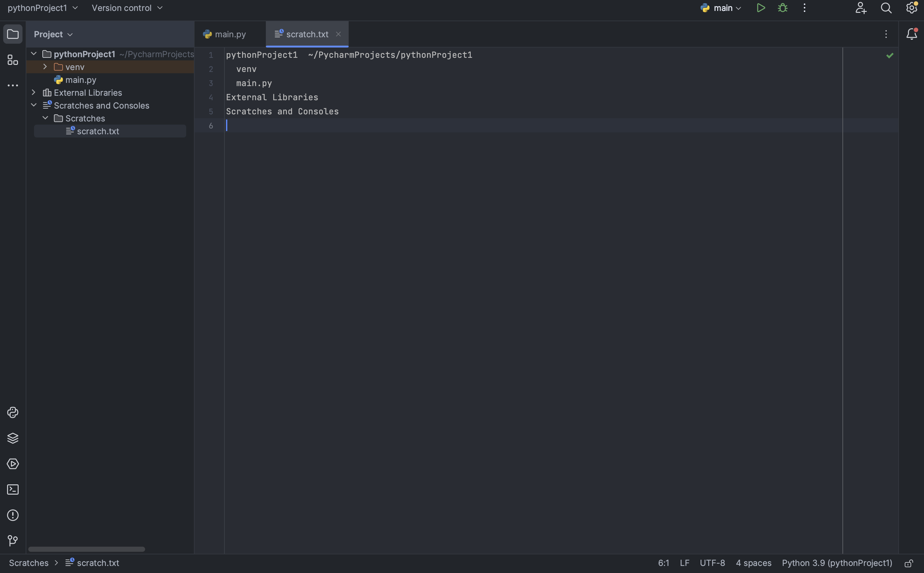This screenshot has width=924, height=573.
Task: Click 'main.py' text on editor line 3
Action: point(254,84)
